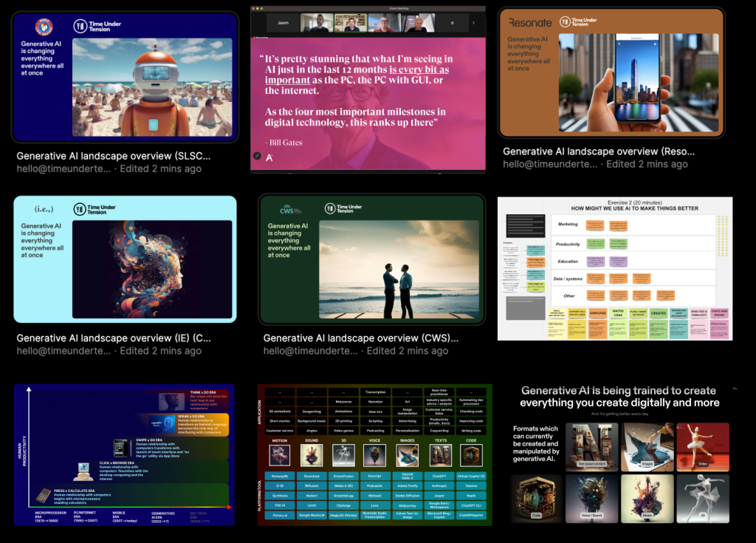Click the Generative AI landscape overview (CWS) title

360,338
